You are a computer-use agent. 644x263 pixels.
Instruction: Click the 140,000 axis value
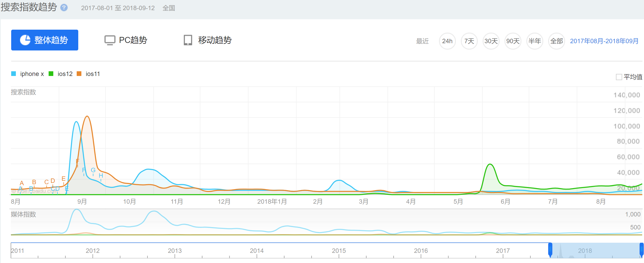click(627, 95)
